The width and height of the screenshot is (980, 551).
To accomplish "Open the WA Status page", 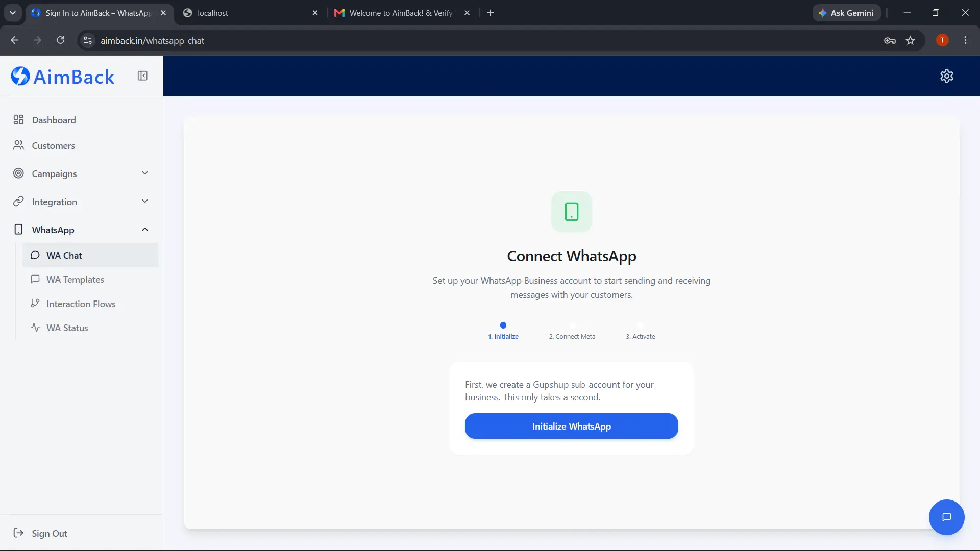I will [x=90, y=328].
